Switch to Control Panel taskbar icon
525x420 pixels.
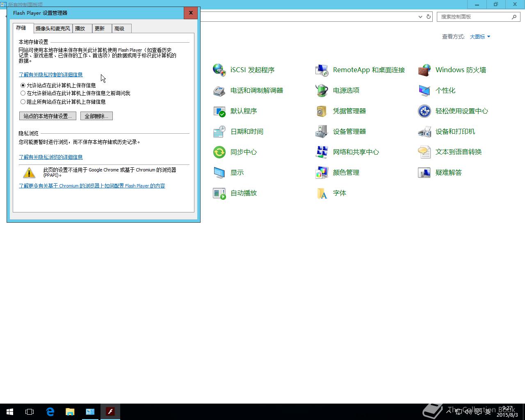pyautogui.click(x=90, y=412)
